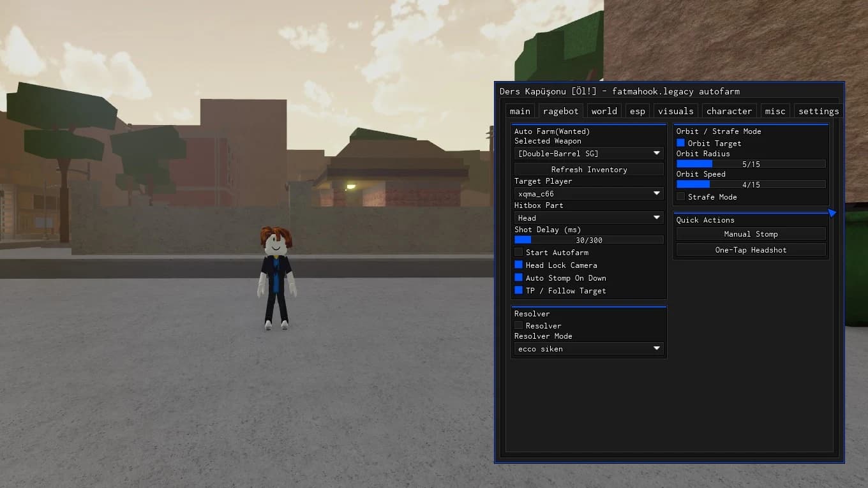868x488 pixels.
Task: Open the Target Player dropdown
Action: (588, 193)
